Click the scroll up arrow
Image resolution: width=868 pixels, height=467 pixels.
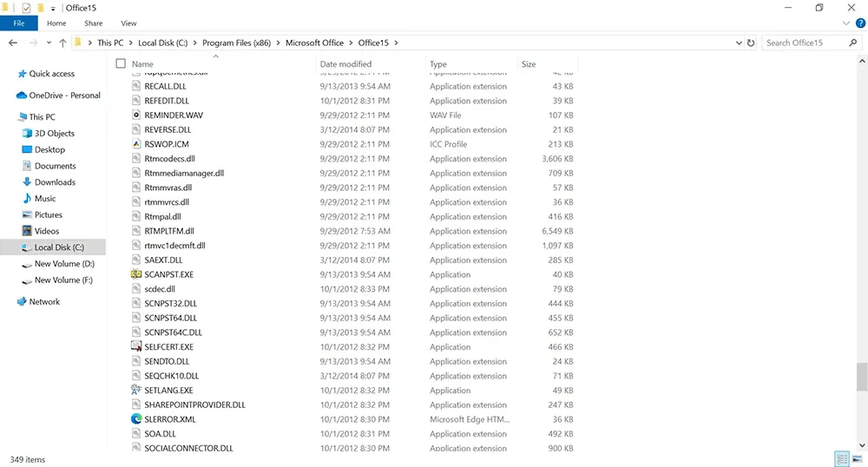point(861,60)
